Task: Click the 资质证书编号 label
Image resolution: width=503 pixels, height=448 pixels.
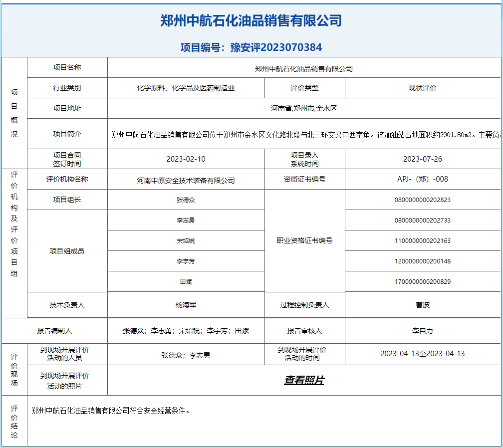Action: (x=304, y=179)
